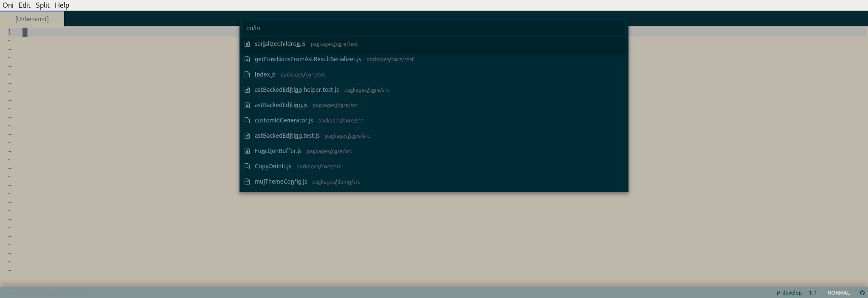Click the GitHub icon in status bar

click(862, 293)
